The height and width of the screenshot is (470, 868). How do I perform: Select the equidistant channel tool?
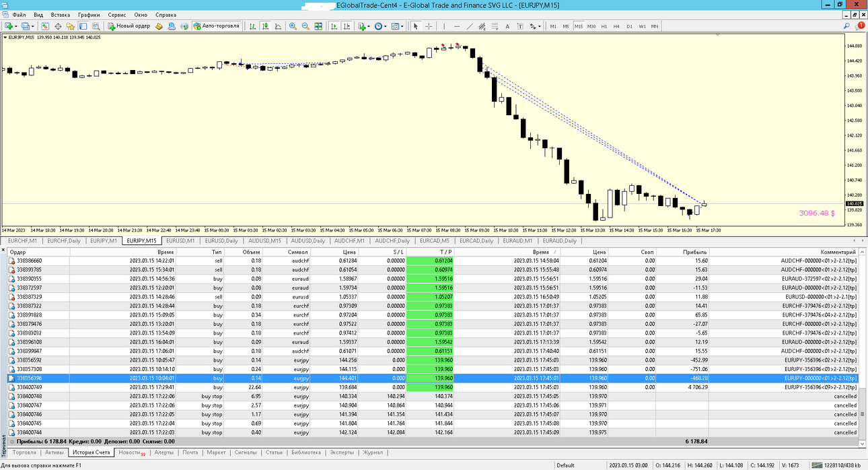pyautogui.click(x=482, y=26)
